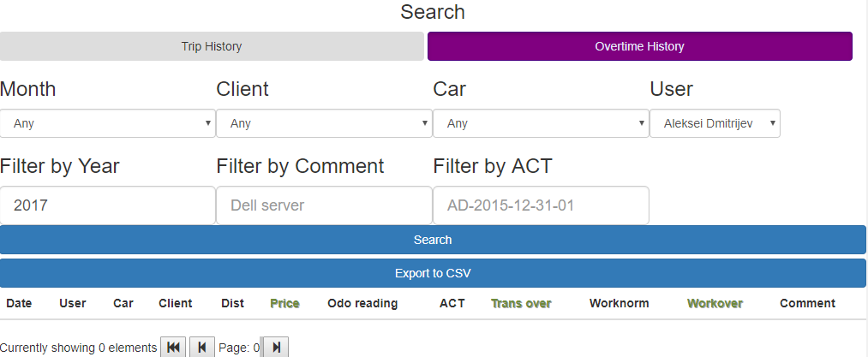Click the Comment column header
Image resolution: width=868 pixels, height=357 pixels.
[x=807, y=303]
